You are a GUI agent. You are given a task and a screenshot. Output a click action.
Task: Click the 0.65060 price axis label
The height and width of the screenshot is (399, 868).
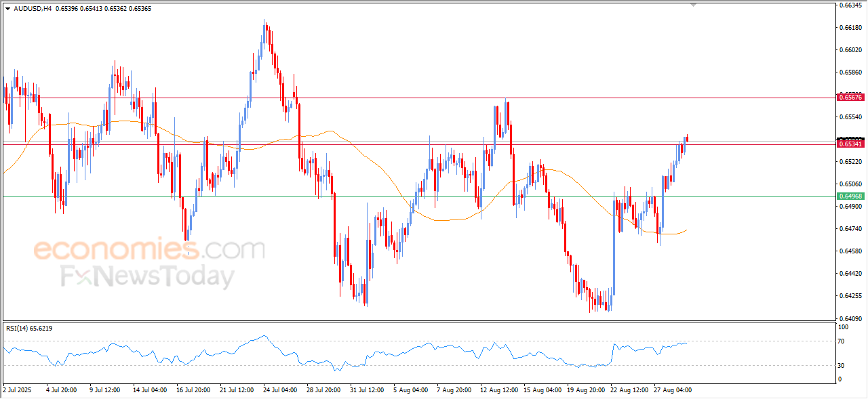tap(851, 184)
